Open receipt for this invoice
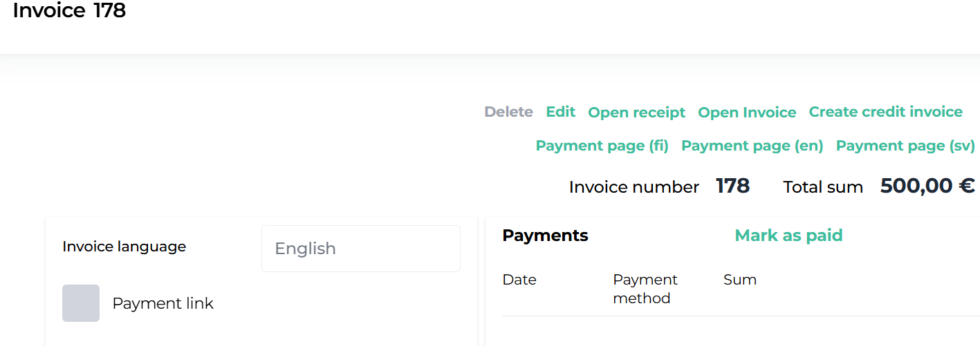980x346 pixels. [x=636, y=113]
